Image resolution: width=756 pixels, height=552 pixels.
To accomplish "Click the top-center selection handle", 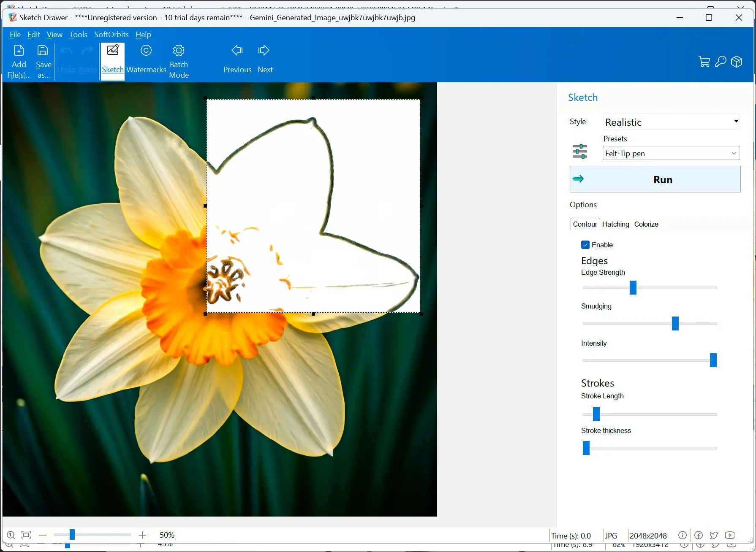I will coord(313,98).
